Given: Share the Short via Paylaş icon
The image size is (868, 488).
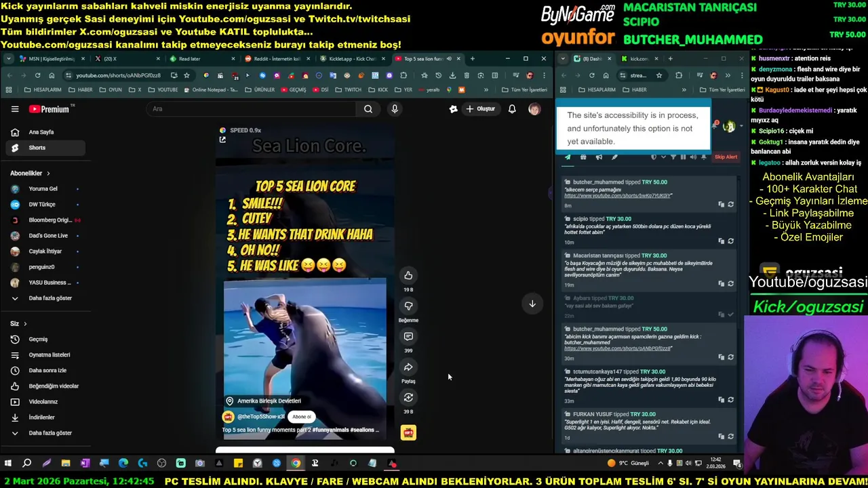Looking at the screenshot, I should [x=408, y=367].
